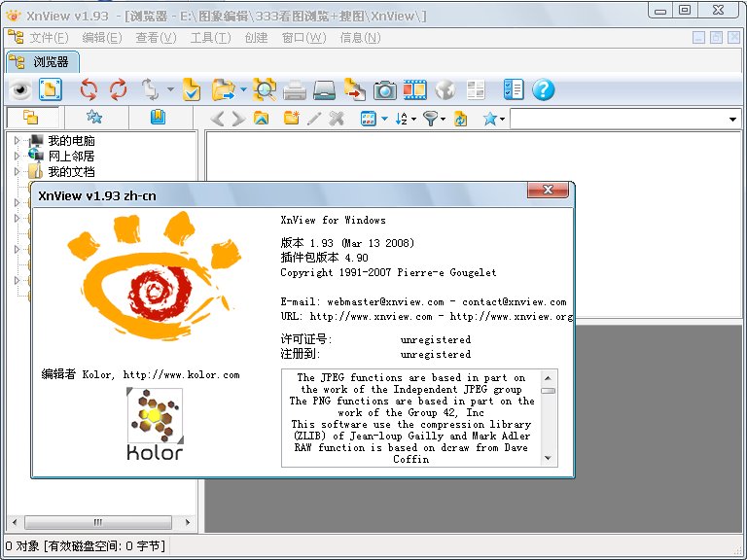Select 网上邻居 in the folder tree
The image size is (747, 560).
[x=71, y=157]
